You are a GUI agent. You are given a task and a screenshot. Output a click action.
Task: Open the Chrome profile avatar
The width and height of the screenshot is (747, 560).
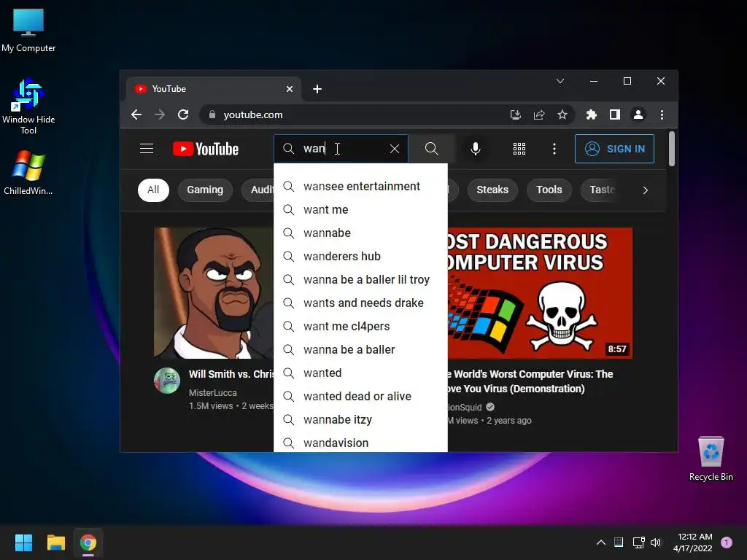pyautogui.click(x=638, y=114)
